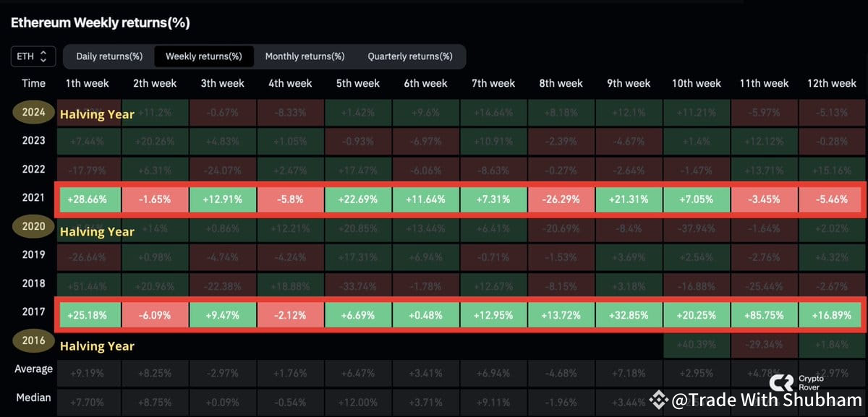Viewport: 868px width, 417px height.
Task: Click the 11th week column header
Action: [764, 83]
